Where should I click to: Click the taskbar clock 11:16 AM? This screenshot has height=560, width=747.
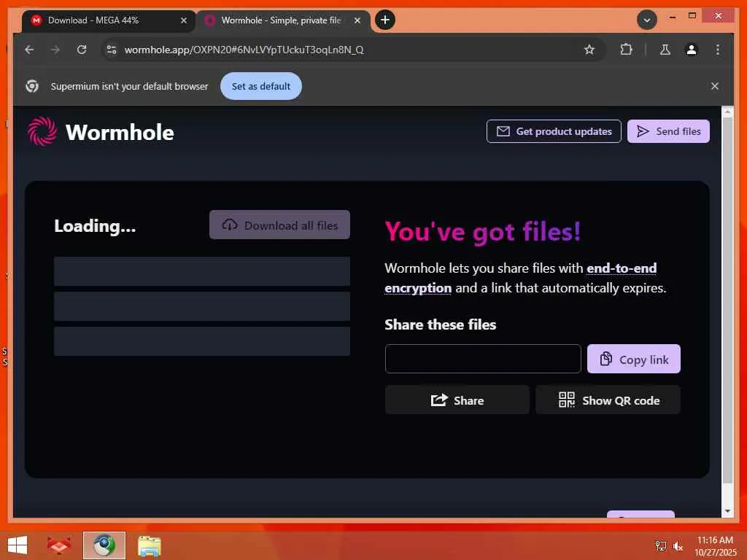[715, 540]
